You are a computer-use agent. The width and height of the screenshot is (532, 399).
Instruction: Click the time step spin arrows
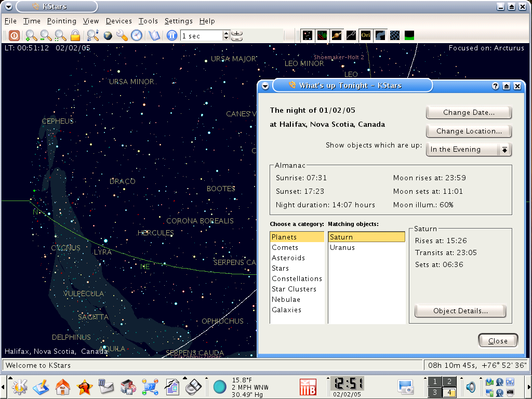coord(226,35)
